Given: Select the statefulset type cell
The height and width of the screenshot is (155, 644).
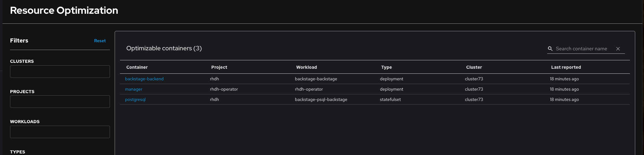Looking at the screenshot, I should pyautogui.click(x=390, y=100).
